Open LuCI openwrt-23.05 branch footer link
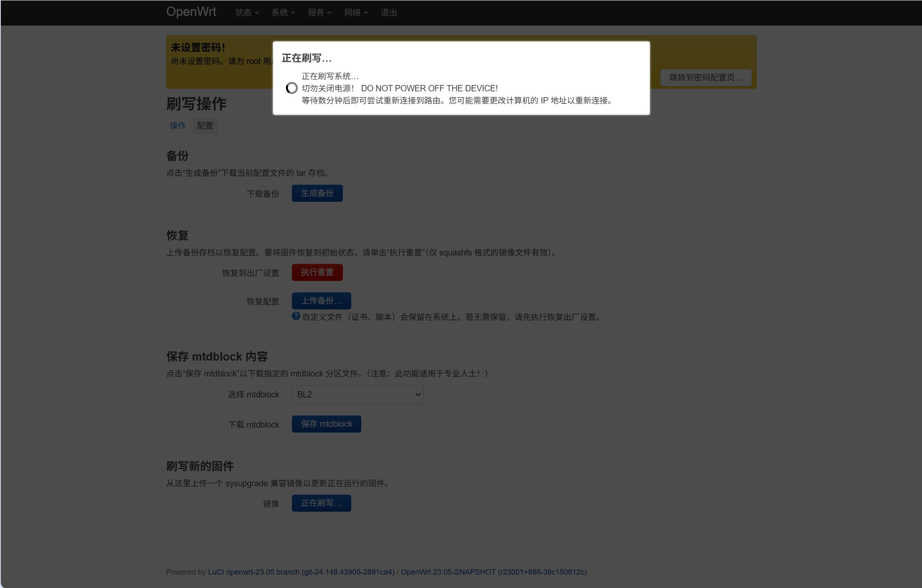 pyautogui.click(x=301, y=572)
